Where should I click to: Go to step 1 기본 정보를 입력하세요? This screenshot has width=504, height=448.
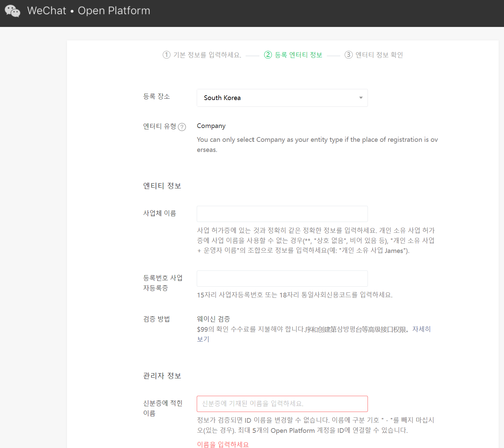coord(202,55)
